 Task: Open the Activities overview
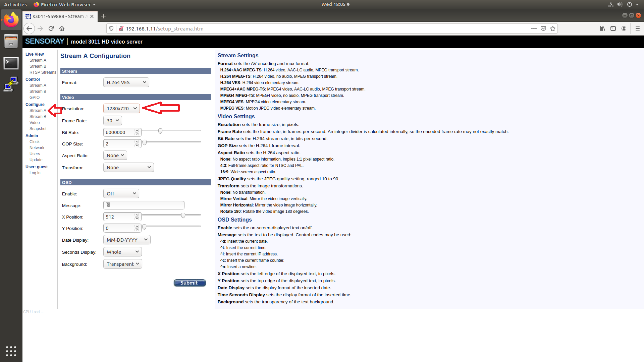[15, 4]
